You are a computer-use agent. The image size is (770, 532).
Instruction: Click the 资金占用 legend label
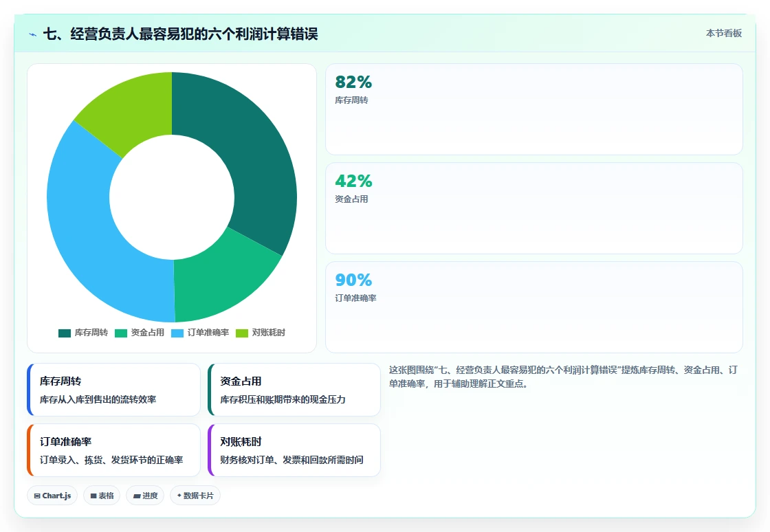pyautogui.click(x=148, y=333)
